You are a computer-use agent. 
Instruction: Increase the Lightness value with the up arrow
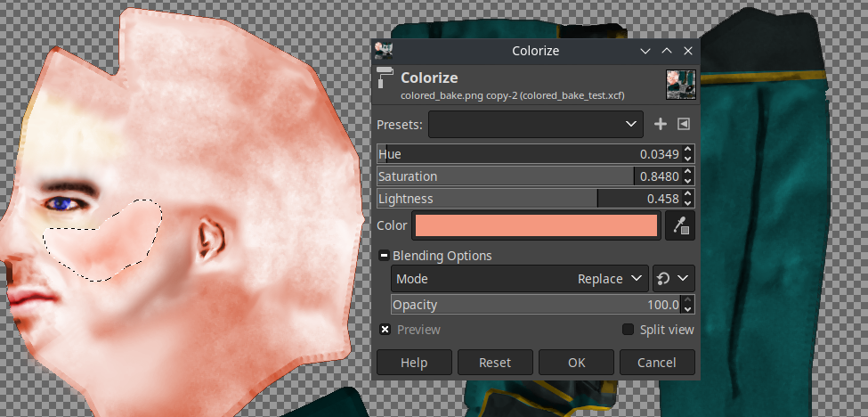pyautogui.click(x=687, y=194)
